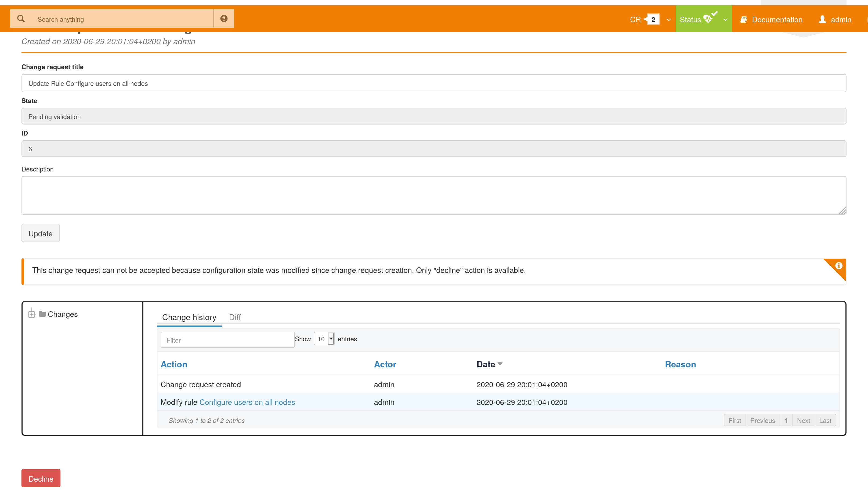
Task: Click the info icon on the warning banner
Action: click(839, 266)
